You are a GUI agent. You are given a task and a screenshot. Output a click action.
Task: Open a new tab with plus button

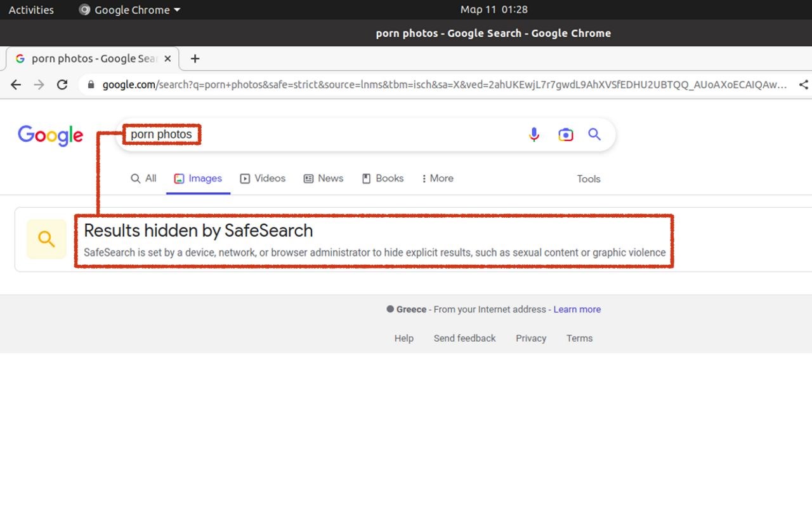coord(195,58)
